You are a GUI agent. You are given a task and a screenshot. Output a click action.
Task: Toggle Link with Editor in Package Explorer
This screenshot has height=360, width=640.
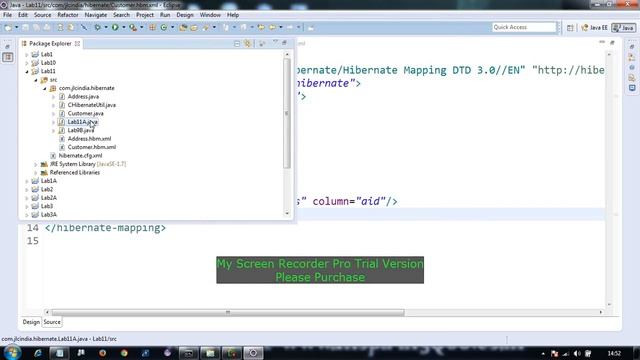click(x=247, y=43)
